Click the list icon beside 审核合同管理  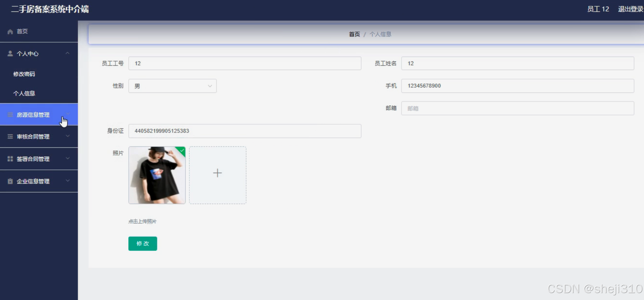tap(10, 136)
